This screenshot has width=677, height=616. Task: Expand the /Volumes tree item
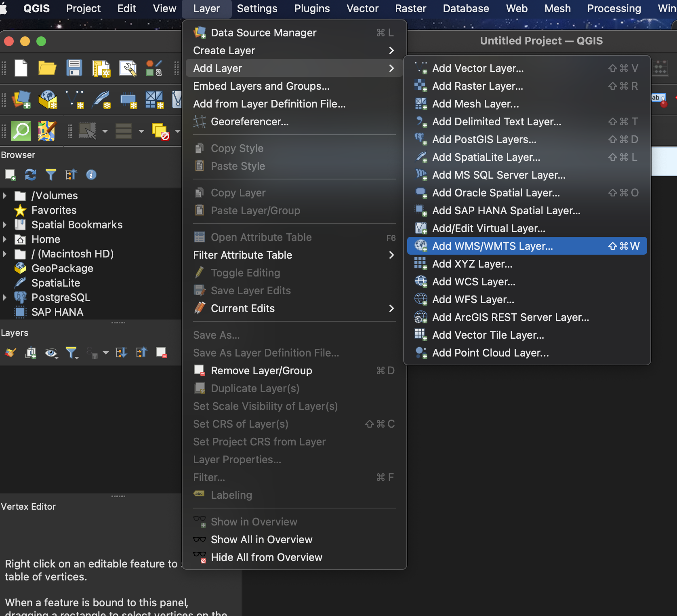pyautogui.click(x=5, y=196)
